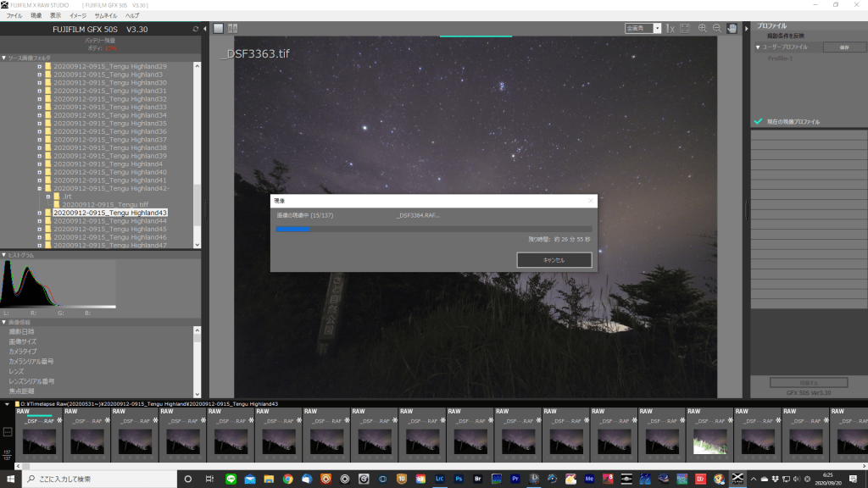The height and width of the screenshot is (488, 868).
Task: Open the ヘルプ menu
Action: (x=132, y=15)
